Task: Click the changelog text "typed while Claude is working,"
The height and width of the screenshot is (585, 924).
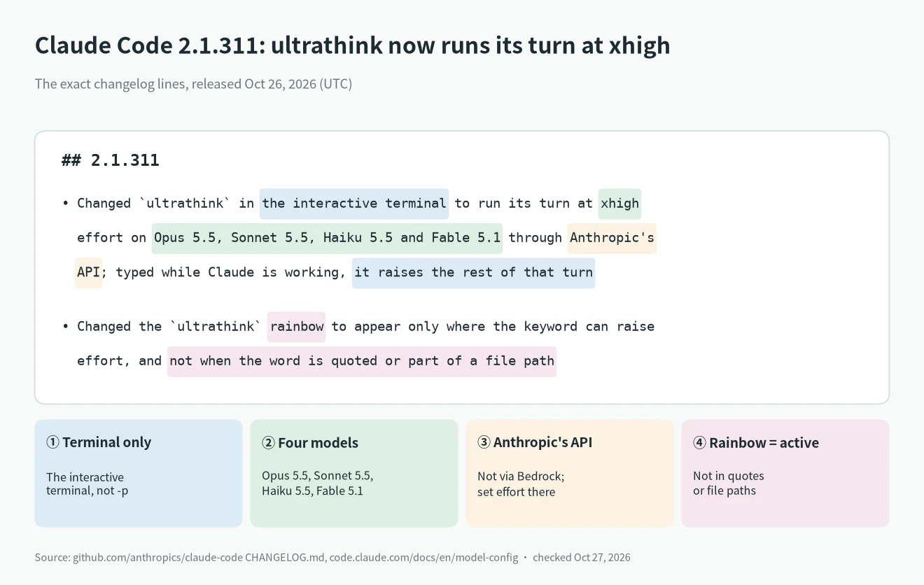Action: click(231, 273)
